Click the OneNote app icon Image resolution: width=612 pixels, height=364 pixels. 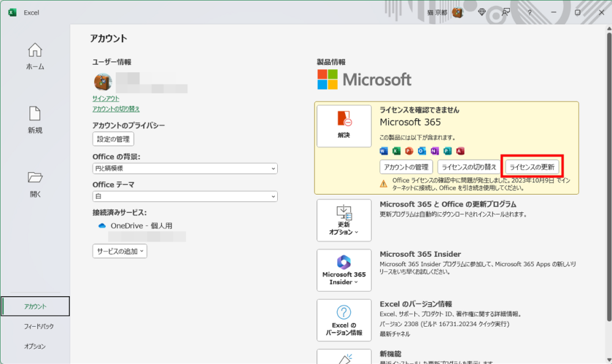[x=435, y=151]
